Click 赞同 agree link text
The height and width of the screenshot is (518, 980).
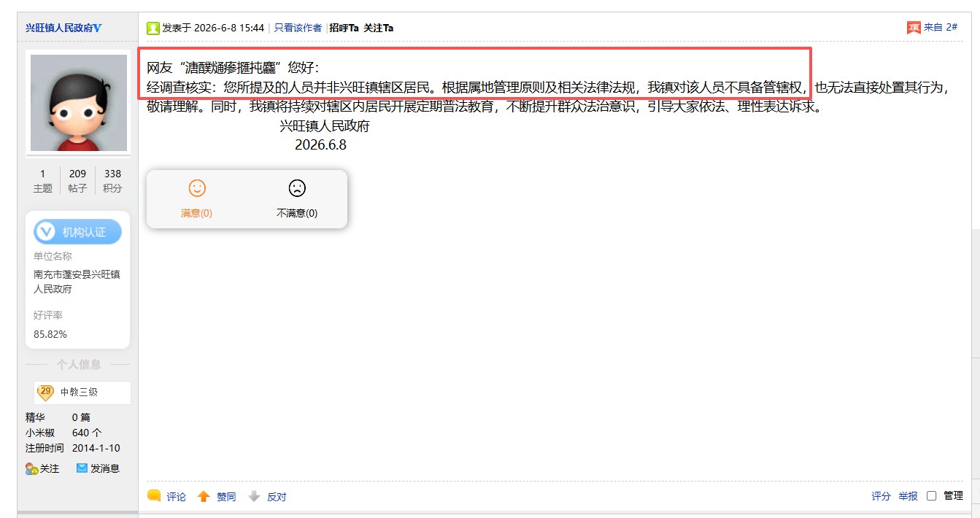[226, 497]
